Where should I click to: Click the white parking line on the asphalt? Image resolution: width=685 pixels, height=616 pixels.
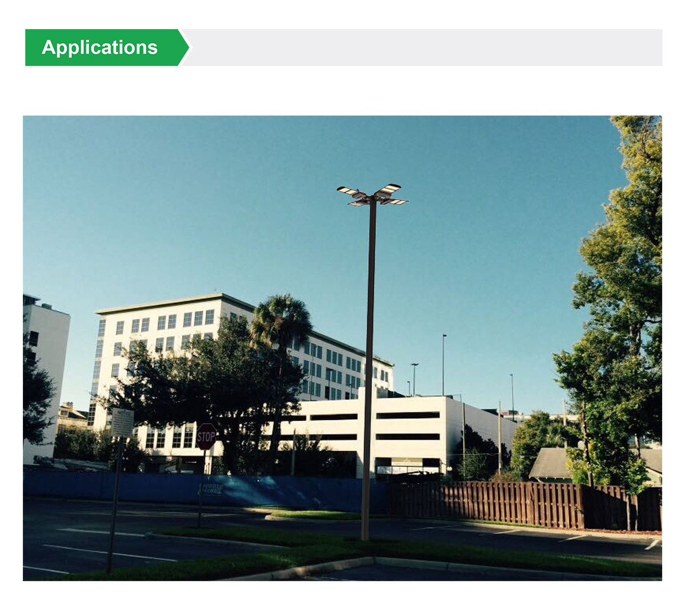tap(110, 553)
